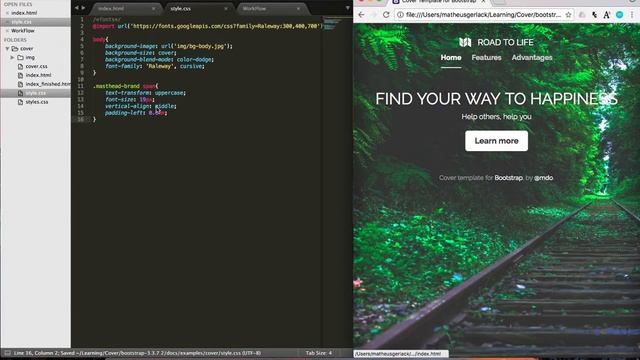The width and height of the screenshot is (640, 360).
Task: Follow the @mdo link in footer
Action: pyautogui.click(x=544, y=178)
